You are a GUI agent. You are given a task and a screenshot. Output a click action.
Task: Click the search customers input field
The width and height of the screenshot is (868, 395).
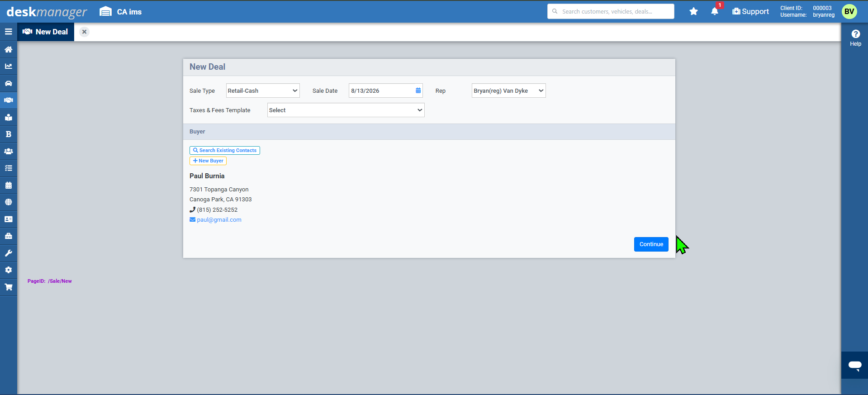(611, 11)
